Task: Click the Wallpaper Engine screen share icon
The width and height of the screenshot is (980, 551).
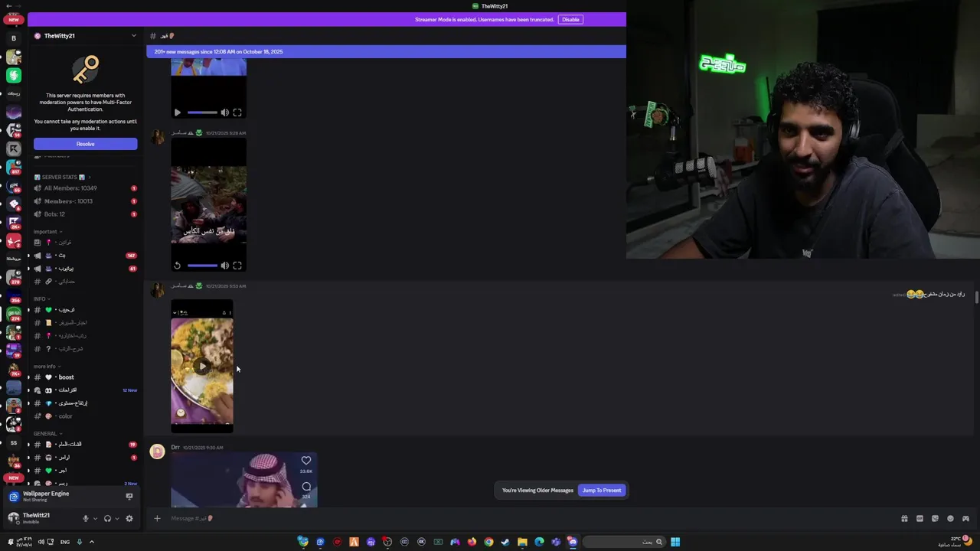Action: tap(129, 496)
